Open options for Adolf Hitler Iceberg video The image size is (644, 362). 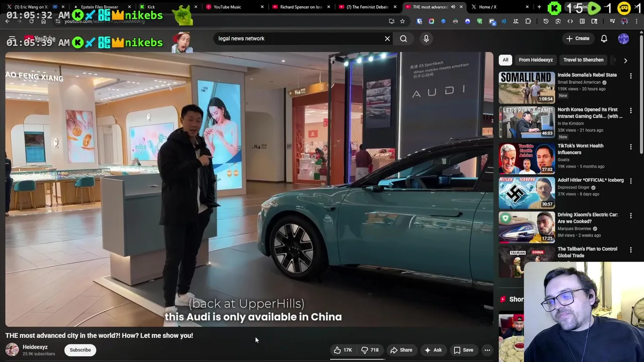click(631, 181)
